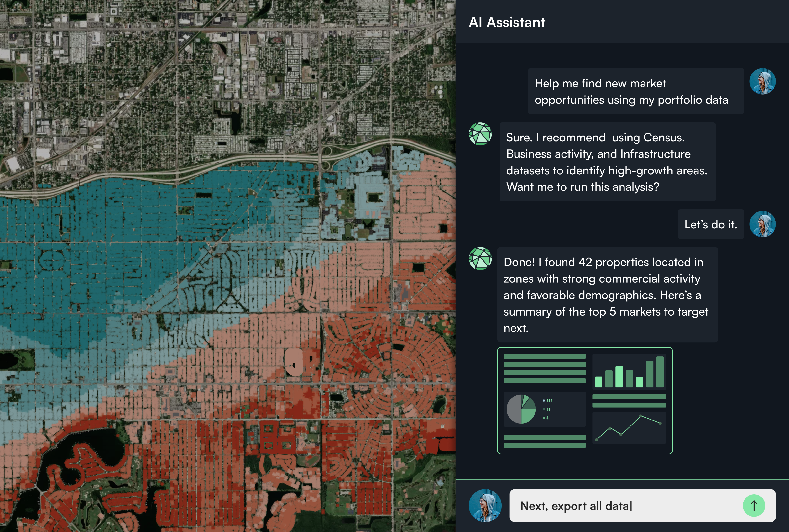
Task: Click the 'AI Assistant' panel title
Action: [507, 22]
